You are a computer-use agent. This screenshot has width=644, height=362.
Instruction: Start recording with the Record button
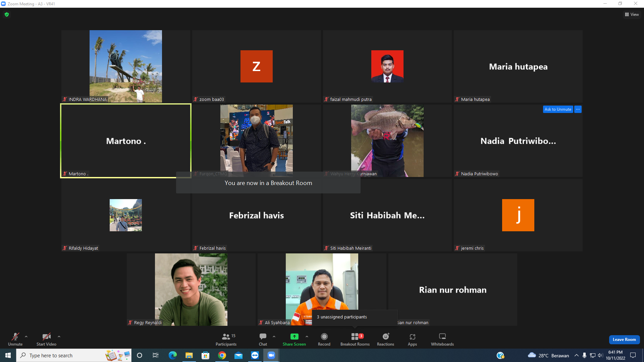324,339
